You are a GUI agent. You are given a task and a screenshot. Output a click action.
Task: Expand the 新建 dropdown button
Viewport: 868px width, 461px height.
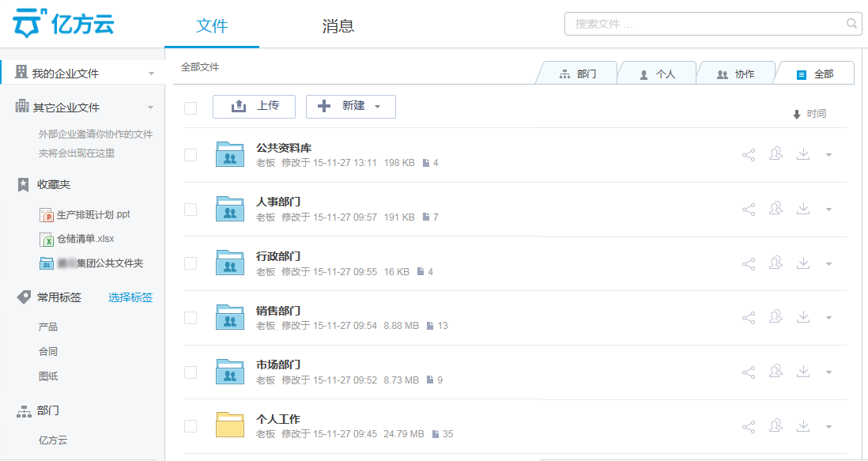point(351,107)
